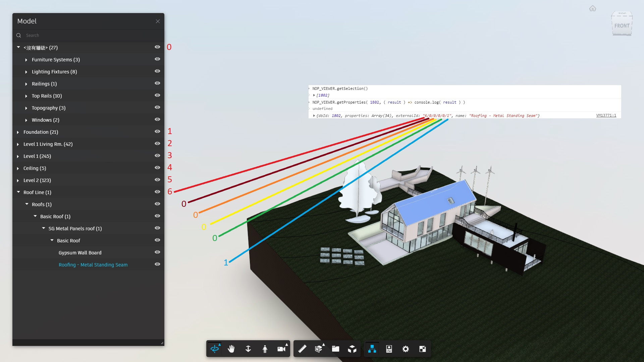Open the Properties panel button
This screenshot has height=362, width=644.
[x=389, y=349]
